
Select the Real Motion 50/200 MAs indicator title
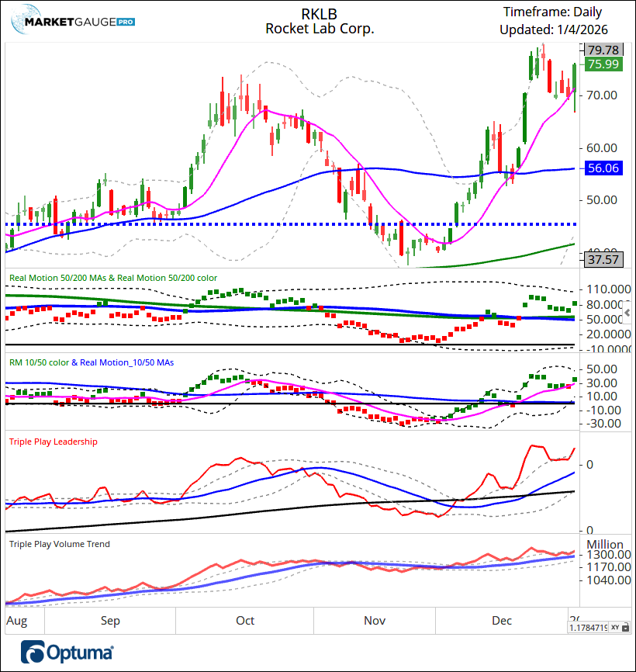pyautogui.click(x=112, y=277)
